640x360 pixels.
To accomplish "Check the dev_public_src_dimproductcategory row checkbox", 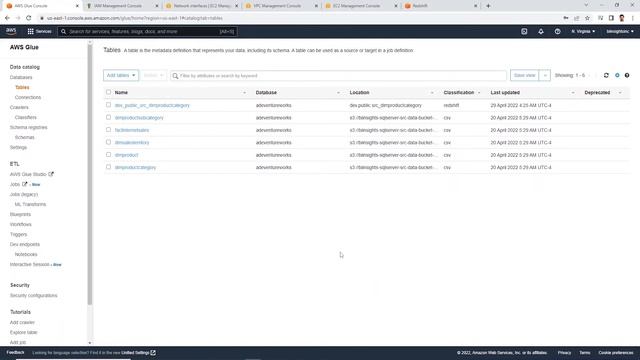I will click(x=108, y=105).
